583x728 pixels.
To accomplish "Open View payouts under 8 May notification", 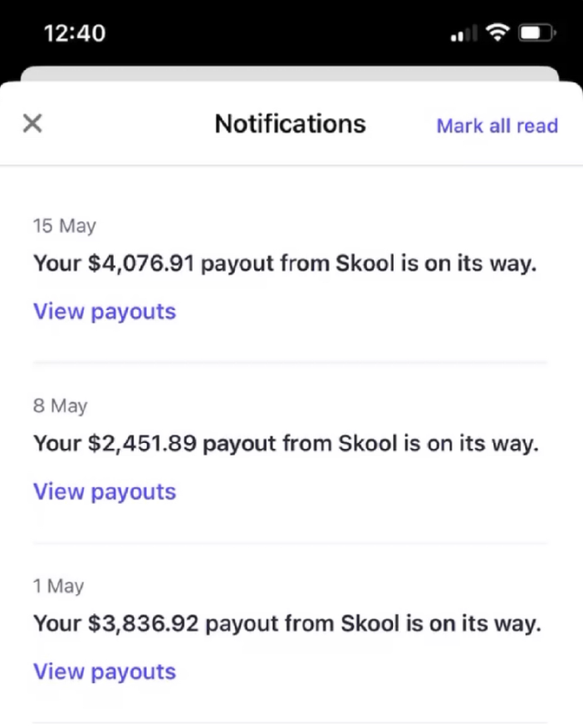I will 105,492.
